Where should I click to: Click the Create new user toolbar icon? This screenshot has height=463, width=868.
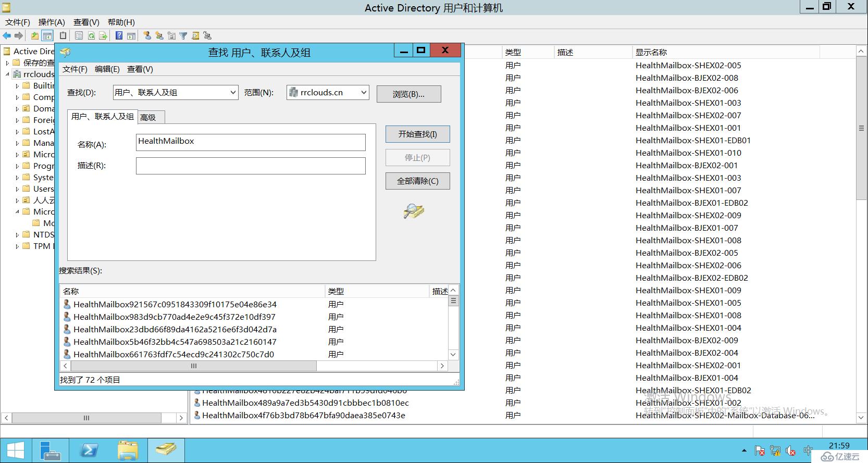(147, 36)
